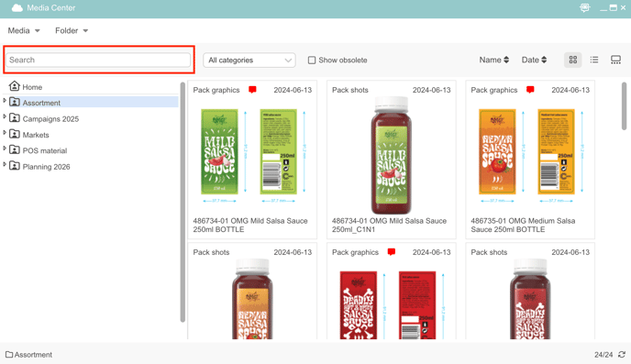Switch to list view
Viewport: 631px width, 364px height.
click(594, 60)
